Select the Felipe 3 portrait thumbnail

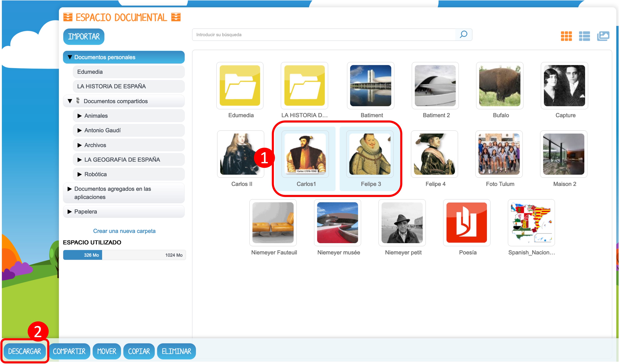point(370,154)
